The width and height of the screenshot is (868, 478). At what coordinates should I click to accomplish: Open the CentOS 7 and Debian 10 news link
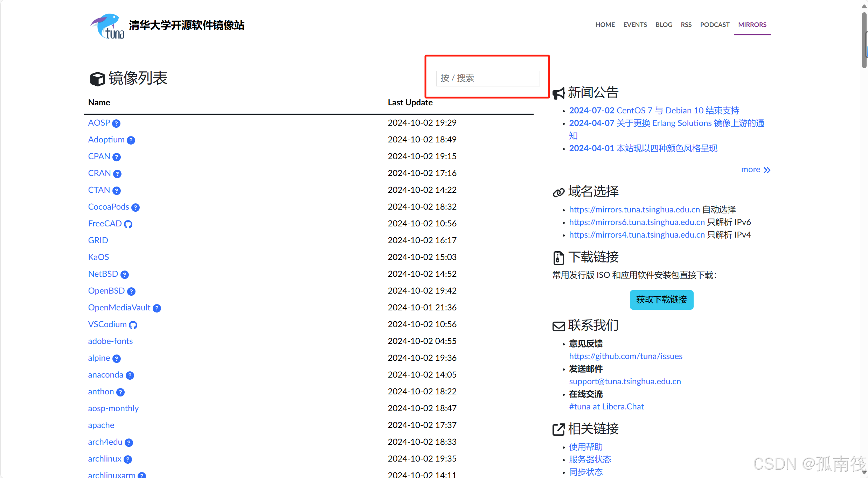(654, 111)
